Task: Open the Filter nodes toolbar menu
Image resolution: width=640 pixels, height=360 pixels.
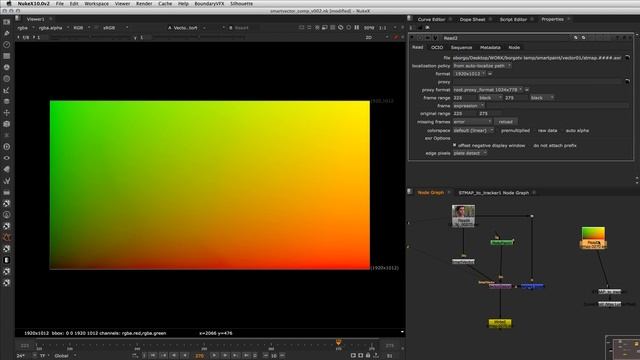Action: [x=7, y=79]
